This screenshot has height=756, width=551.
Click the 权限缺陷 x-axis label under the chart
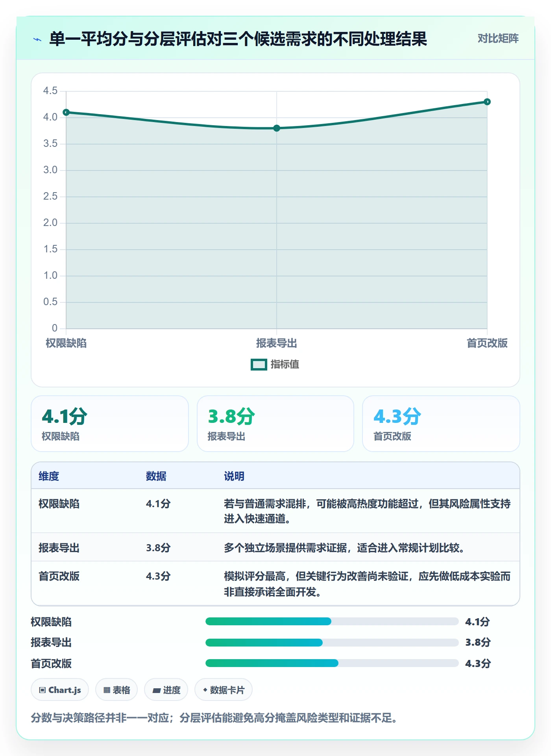(x=66, y=343)
